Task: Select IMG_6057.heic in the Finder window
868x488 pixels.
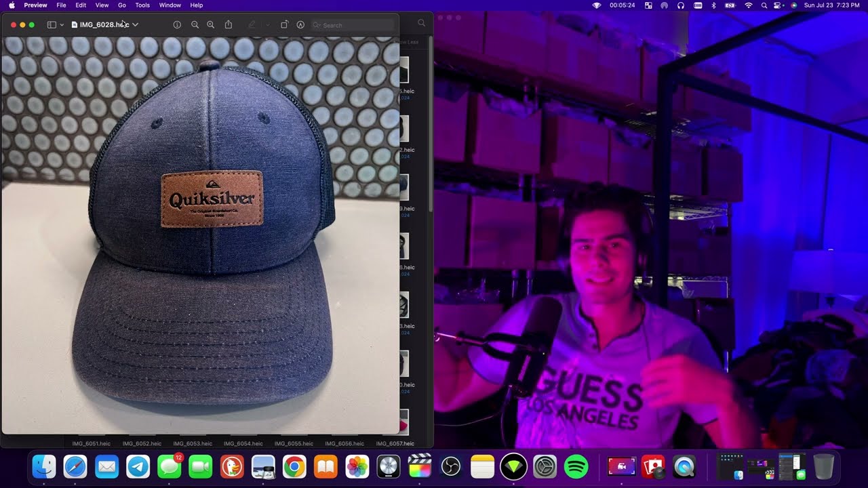Action: click(x=395, y=444)
